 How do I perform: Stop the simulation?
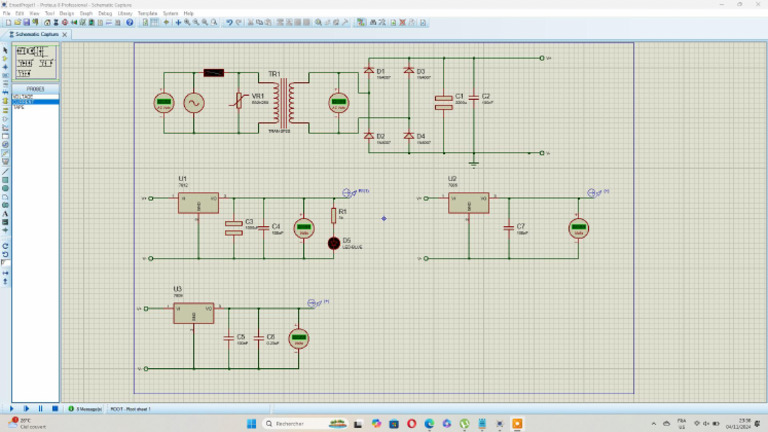55,408
